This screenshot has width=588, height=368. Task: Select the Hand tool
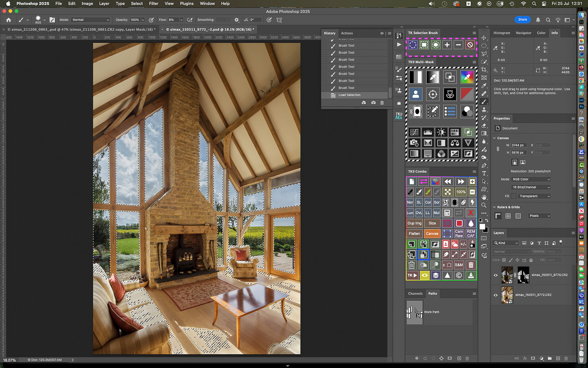(x=484, y=197)
